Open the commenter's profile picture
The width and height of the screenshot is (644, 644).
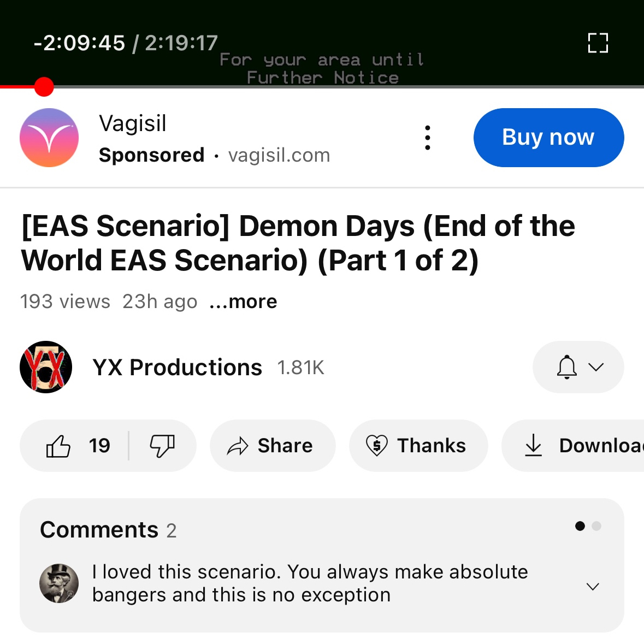pyautogui.click(x=59, y=583)
